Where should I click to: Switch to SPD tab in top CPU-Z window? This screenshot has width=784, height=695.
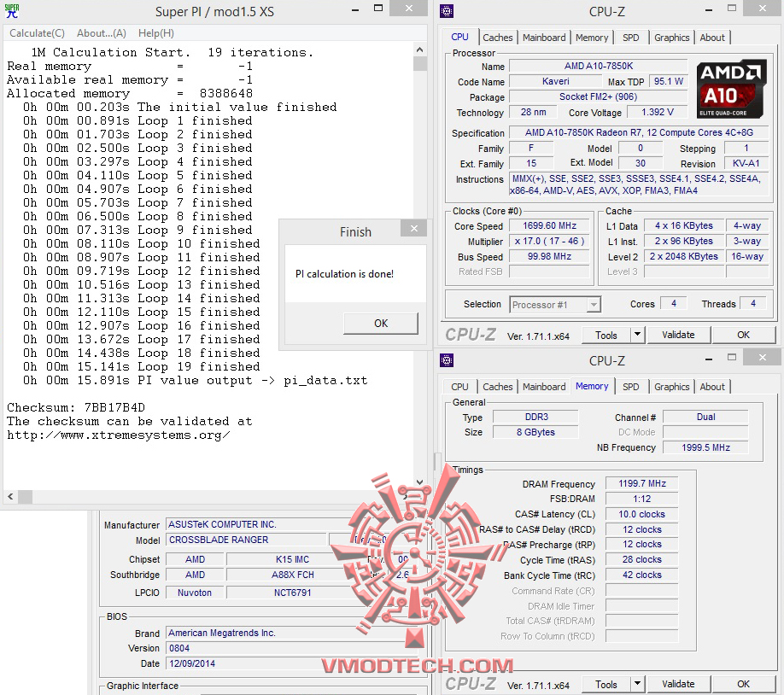click(x=630, y=38)
